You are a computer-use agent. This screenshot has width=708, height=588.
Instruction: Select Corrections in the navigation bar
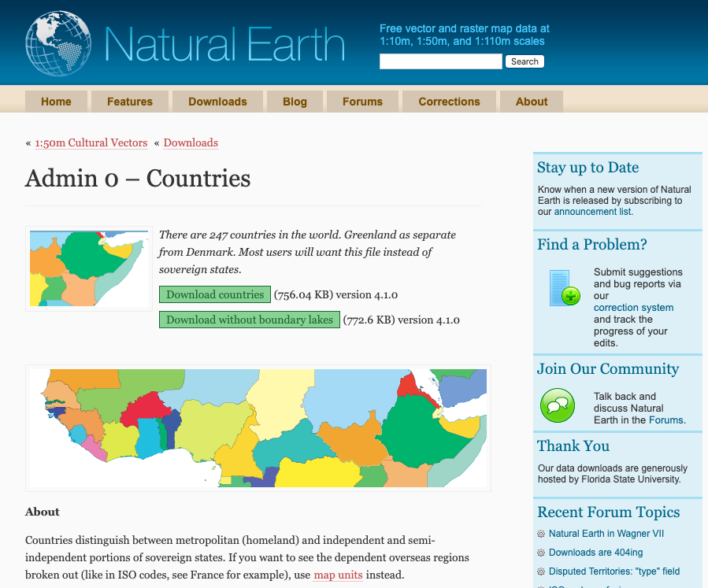(x=449, y=102)
